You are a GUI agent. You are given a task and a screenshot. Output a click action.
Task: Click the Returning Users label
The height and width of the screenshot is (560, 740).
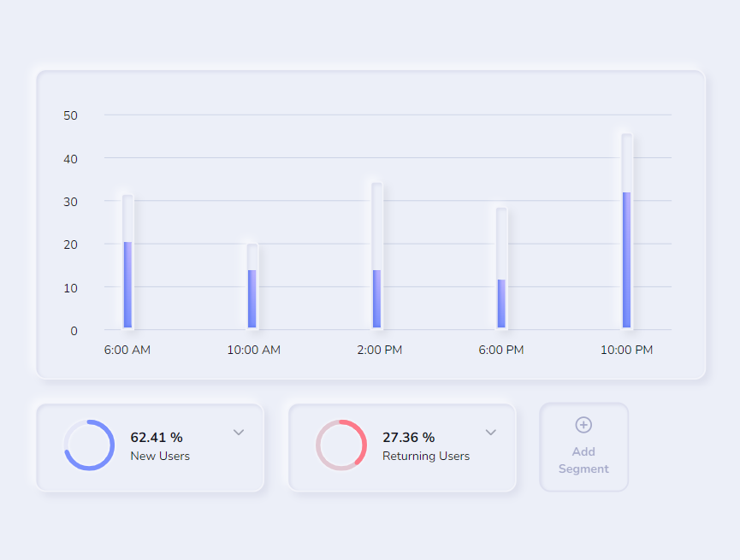426,456
